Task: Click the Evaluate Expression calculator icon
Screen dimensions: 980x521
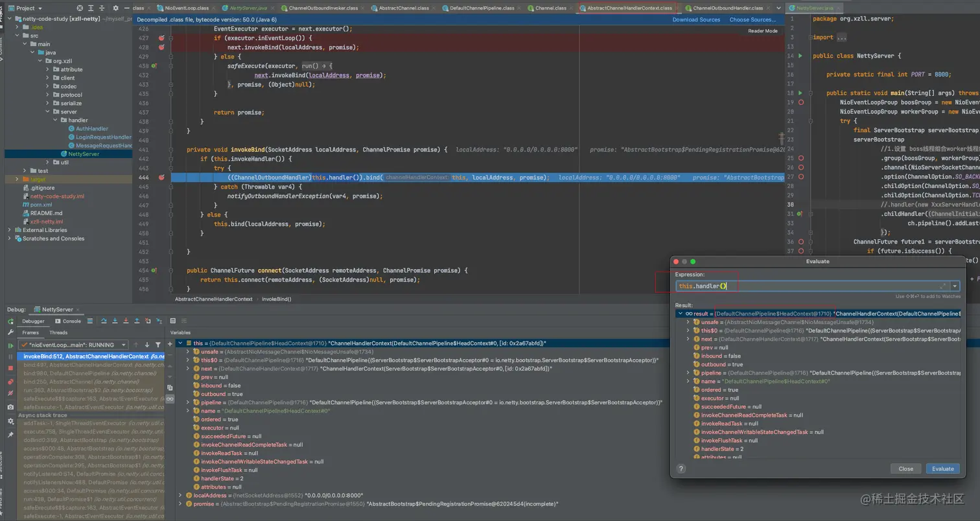Action: [x=173, y=321]
